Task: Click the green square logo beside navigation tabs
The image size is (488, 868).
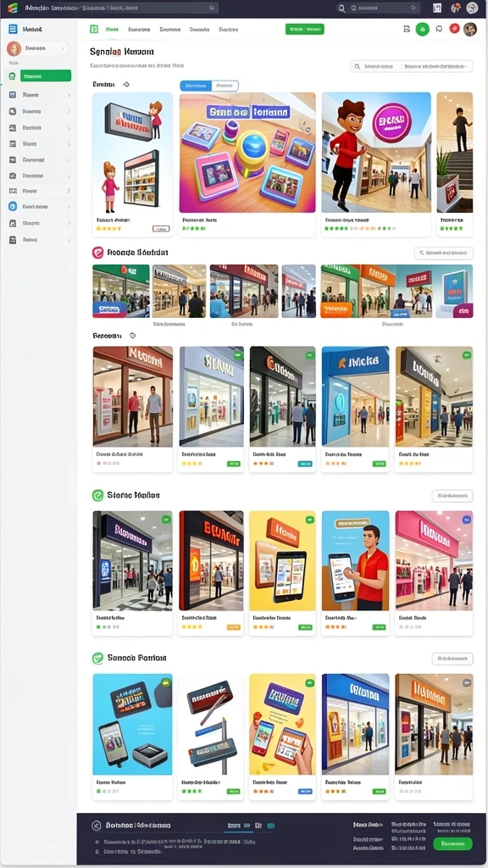Action: pos(94,29)
